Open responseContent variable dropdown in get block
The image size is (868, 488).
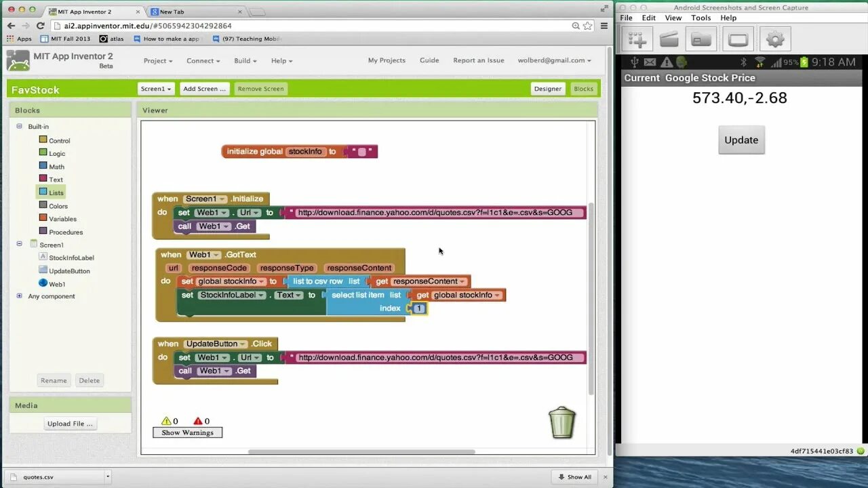(x=462, y=282)
